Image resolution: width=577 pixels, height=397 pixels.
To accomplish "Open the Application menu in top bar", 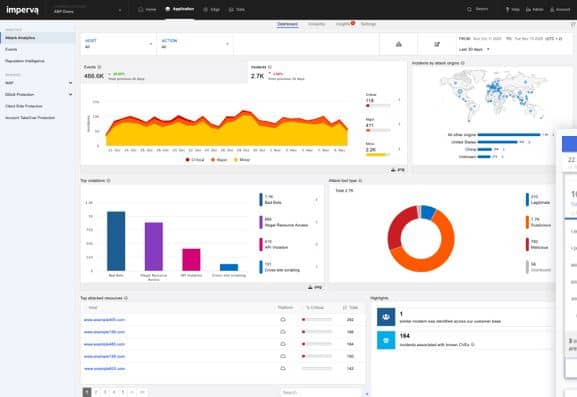I will [x=180, y=9].
